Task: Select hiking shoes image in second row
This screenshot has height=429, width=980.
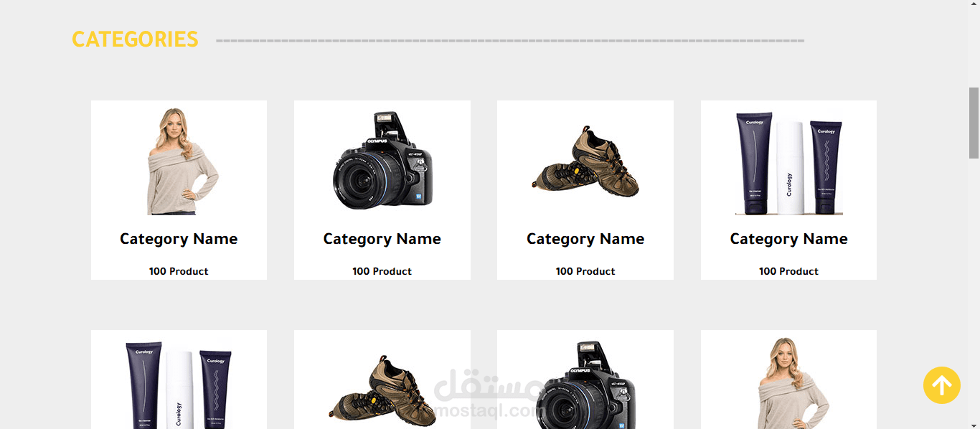Action: [x=382, y=388]
